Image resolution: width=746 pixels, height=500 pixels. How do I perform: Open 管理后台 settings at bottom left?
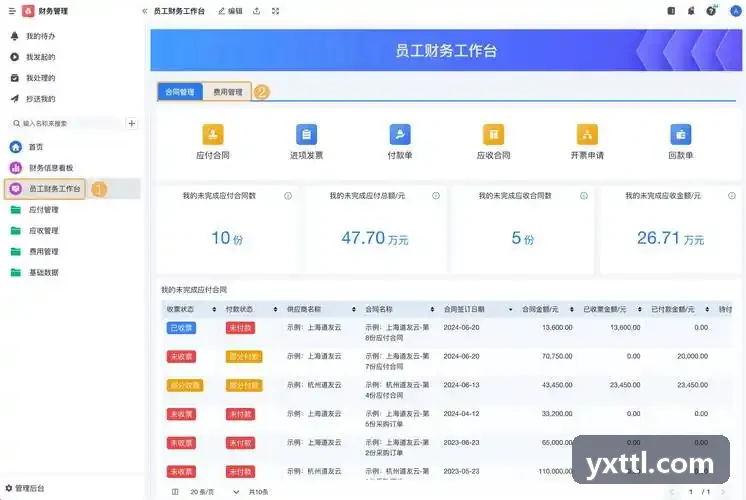[25, 488]
